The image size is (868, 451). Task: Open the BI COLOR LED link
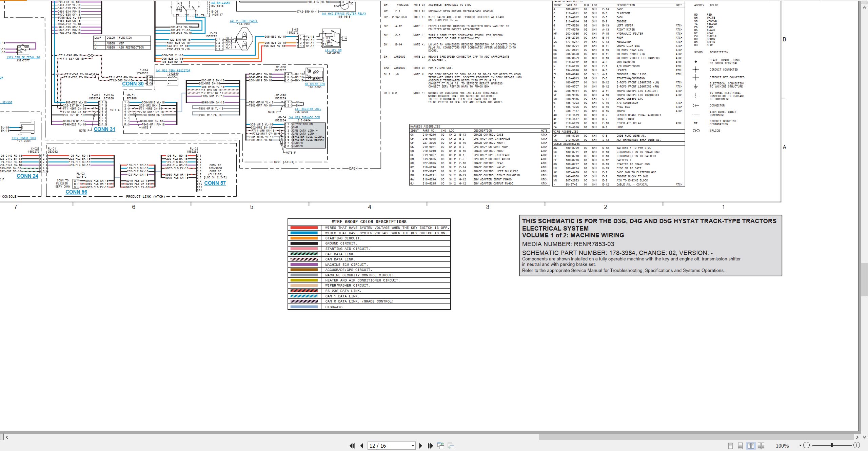pyautogui.click(x=315, y=84)
